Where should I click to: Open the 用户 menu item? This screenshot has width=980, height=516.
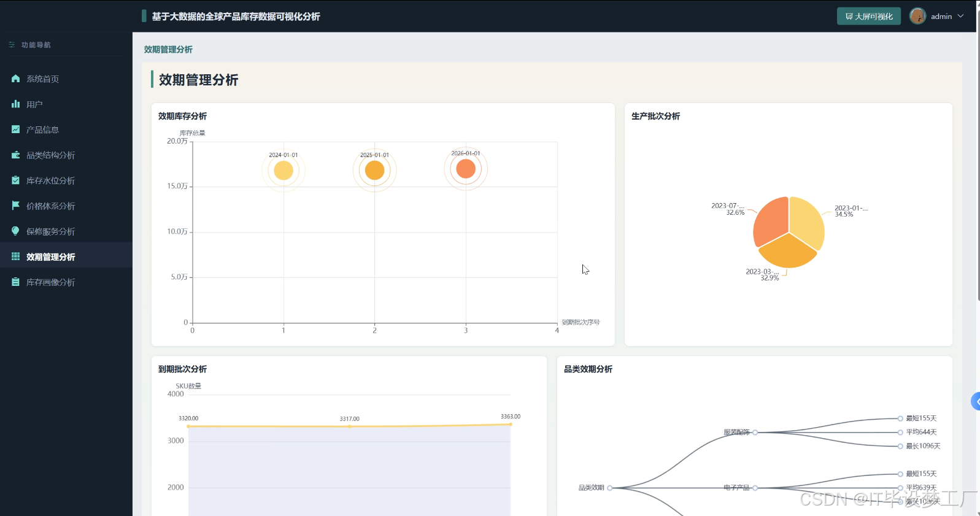[x=66, y=104]
